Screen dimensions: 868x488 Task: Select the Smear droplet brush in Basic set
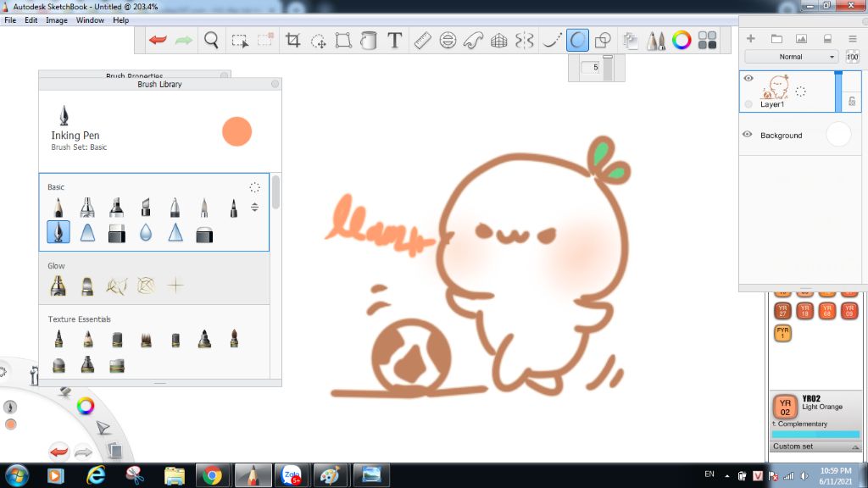pos(146,233)
